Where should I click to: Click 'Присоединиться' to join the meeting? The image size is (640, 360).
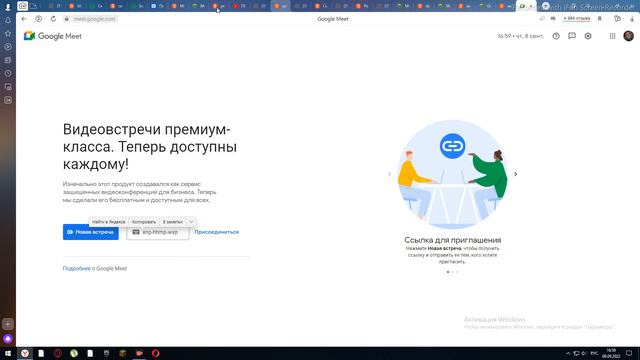coord(217,232)
